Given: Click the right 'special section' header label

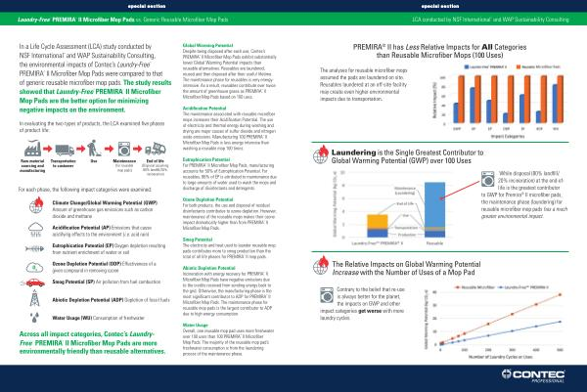Looking at the screenshot, I should (x=440, y=6).
